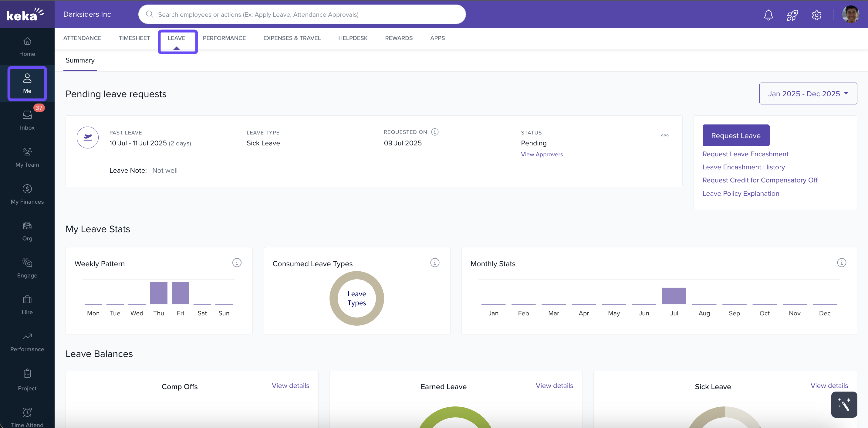Screen dimensions: 868x428
Task: Expand the Jan 2025 - Dec 2025 dropdown
Action: coord(808,93)
